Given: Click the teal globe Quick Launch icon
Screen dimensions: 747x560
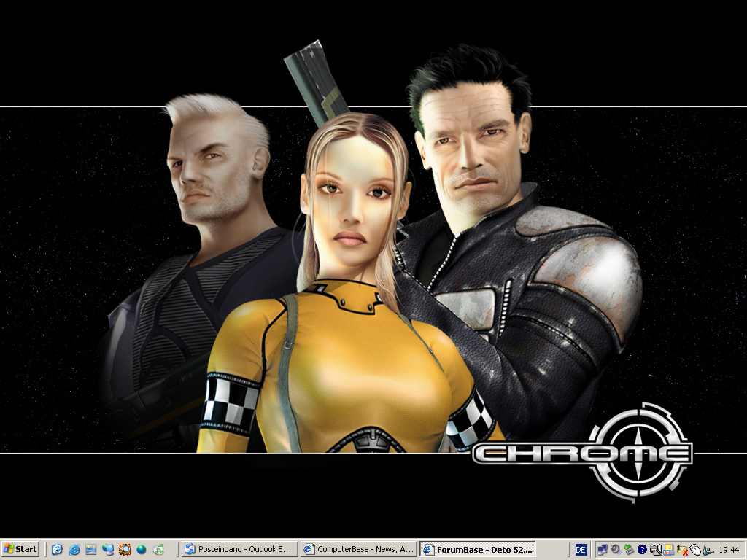Looking at the screenshot, I should pyautogui.click(x=142, y=550).
